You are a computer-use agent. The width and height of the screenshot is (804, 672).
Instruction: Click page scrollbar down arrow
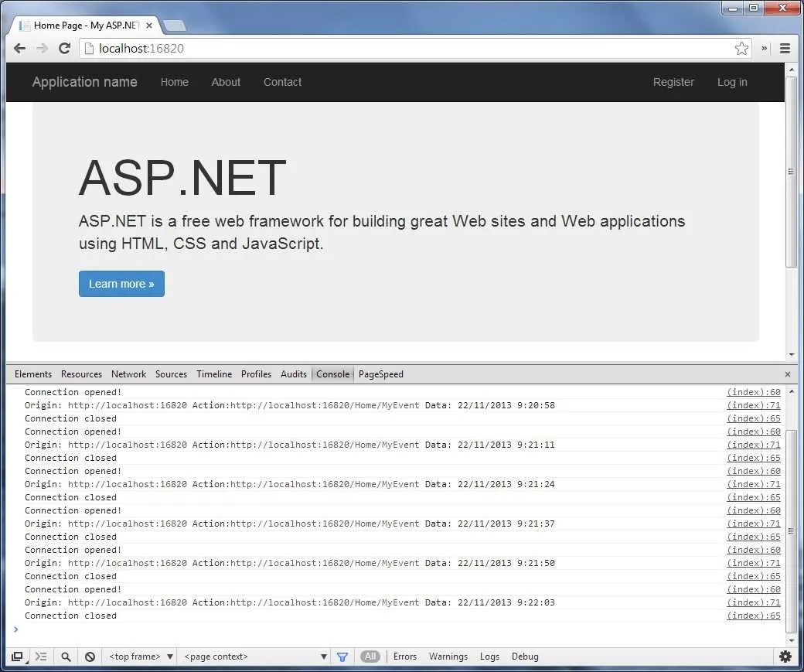pyautogui.click(x=792, y=355)
